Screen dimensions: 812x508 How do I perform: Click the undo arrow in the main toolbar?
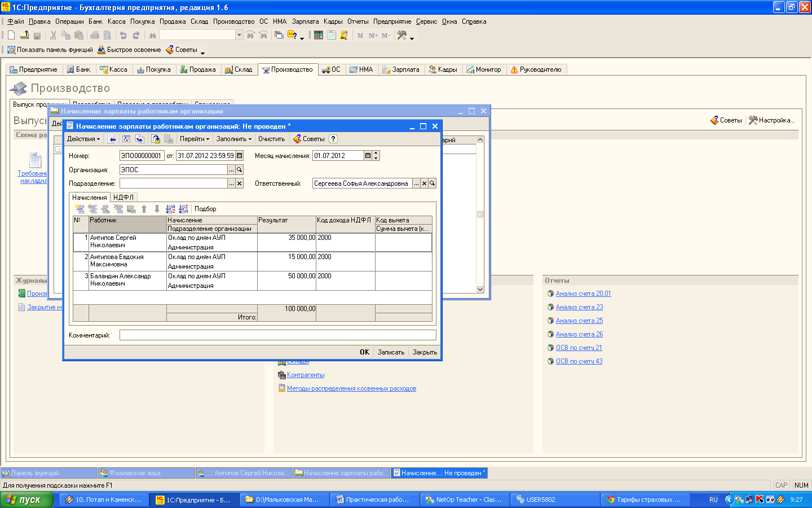[x=123, y=35]
